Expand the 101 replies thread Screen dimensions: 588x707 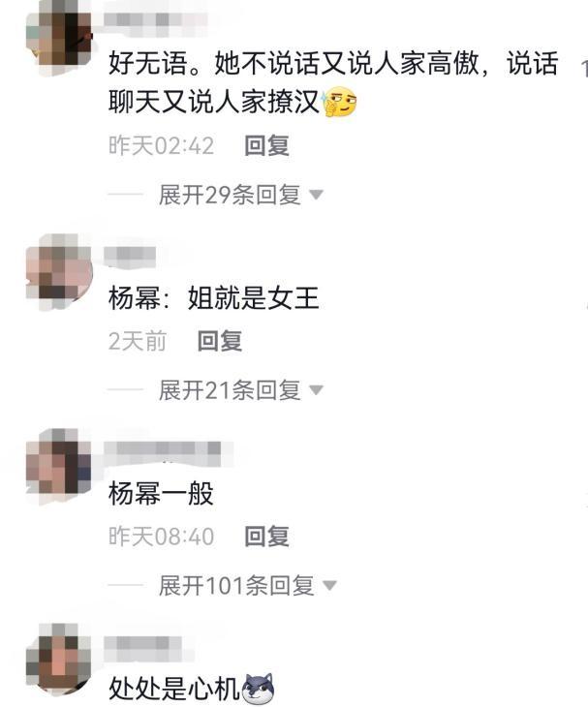coord(247,585)
